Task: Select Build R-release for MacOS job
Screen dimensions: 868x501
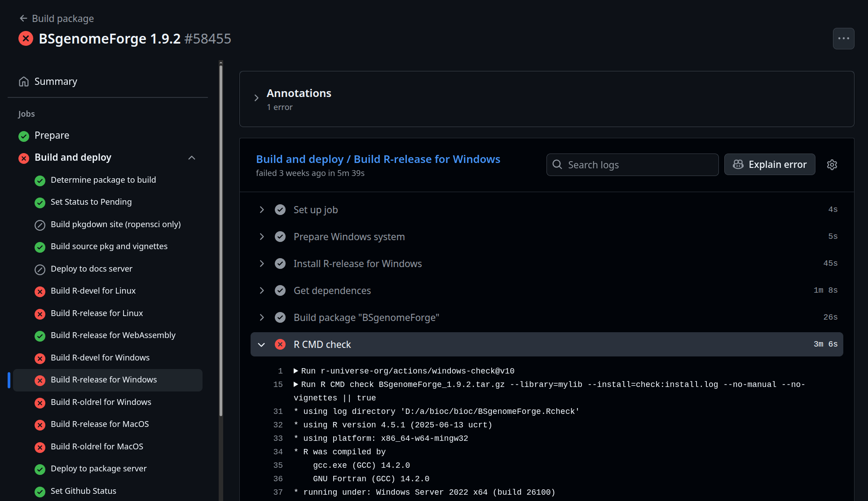Action: (x=100, y=424)
